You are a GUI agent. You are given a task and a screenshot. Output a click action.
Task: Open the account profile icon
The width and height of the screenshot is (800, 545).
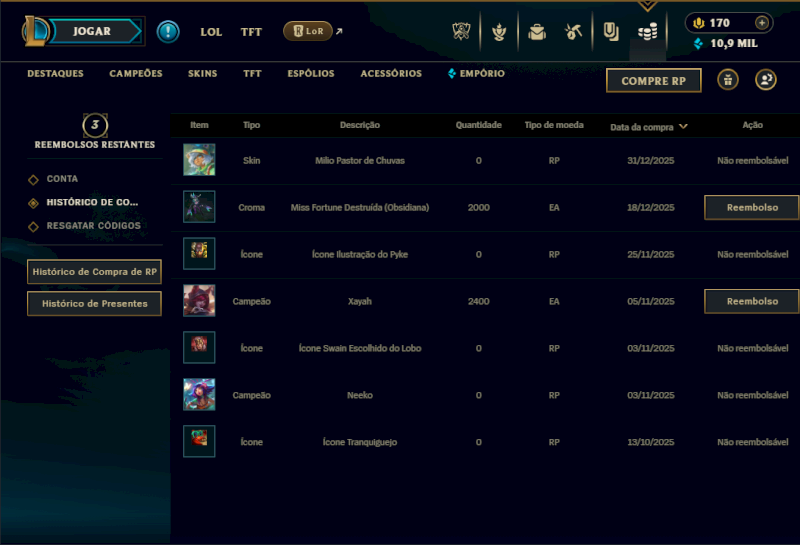[x=765, y=80]
